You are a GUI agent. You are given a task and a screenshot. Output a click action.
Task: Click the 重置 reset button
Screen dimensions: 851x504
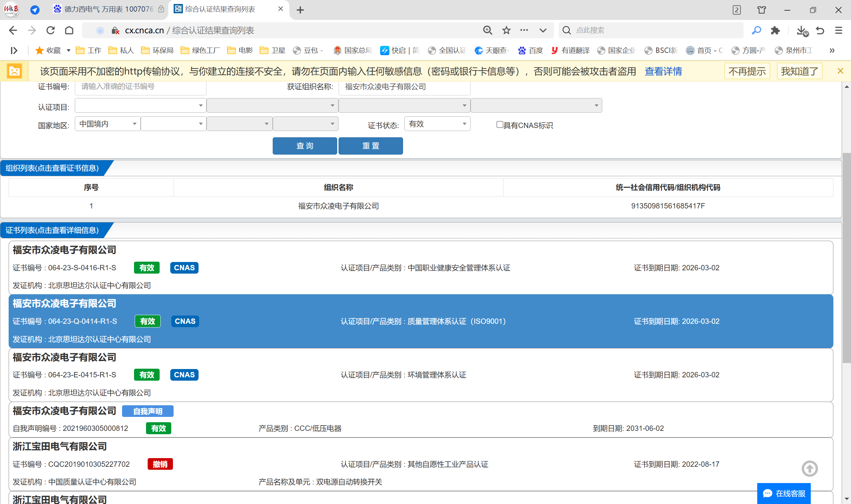[x=370, y=146]
